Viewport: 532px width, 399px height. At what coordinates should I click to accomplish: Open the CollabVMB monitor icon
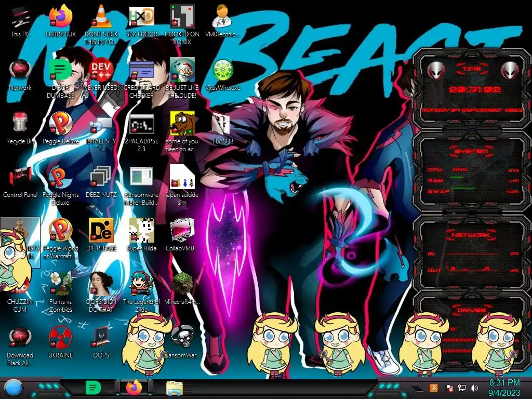click(x=182, y=236)
